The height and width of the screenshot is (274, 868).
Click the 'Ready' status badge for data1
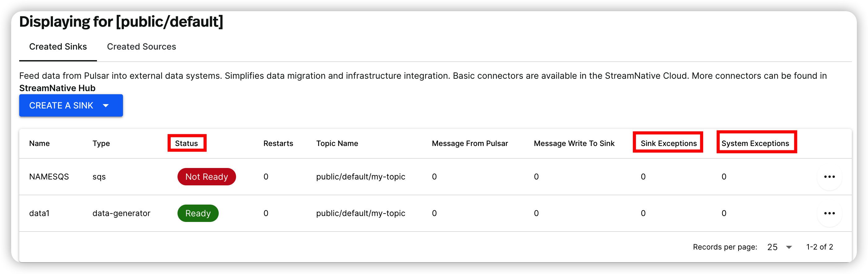click(x=198, y=213)
